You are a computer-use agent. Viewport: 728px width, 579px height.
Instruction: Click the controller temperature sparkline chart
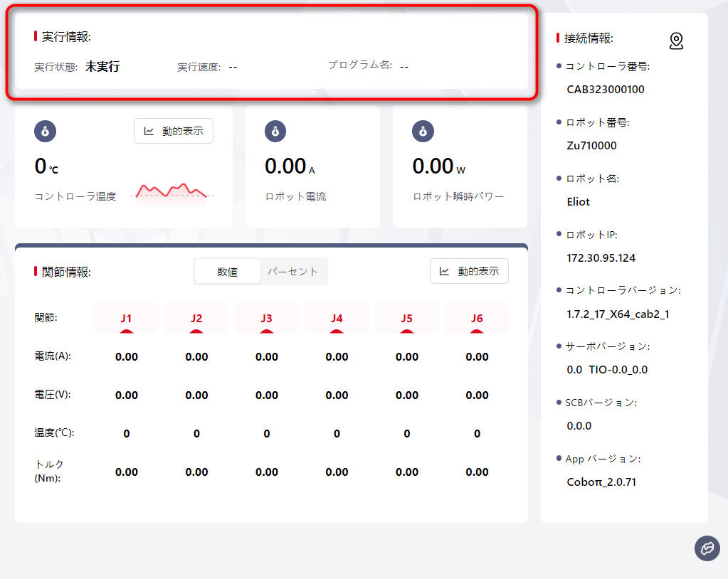(173, 191)
